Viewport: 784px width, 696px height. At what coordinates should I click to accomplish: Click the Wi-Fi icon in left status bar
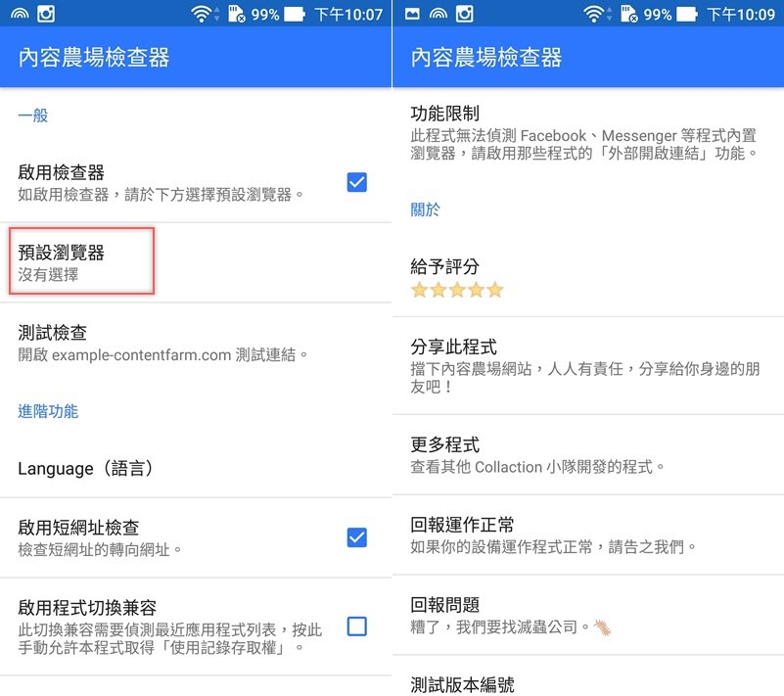click(x=201, y=14)
